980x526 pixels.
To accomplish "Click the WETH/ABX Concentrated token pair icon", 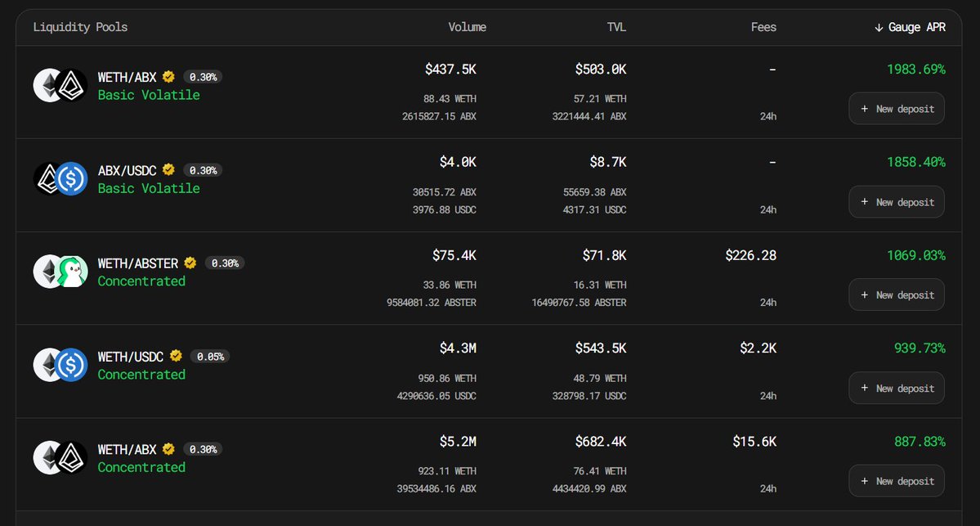I will tap(60, 457).
